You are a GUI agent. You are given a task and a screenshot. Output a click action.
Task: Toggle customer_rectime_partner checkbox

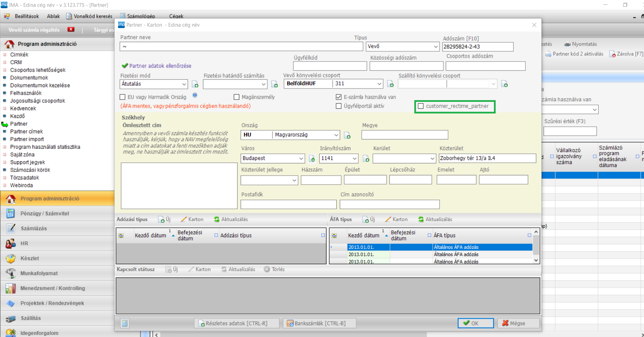coord(421,106)
